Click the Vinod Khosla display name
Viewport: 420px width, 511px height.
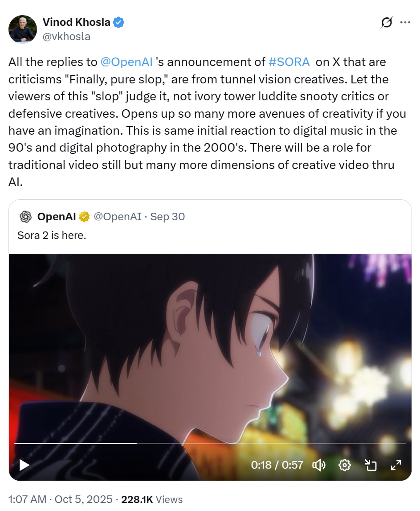point(77,22)
